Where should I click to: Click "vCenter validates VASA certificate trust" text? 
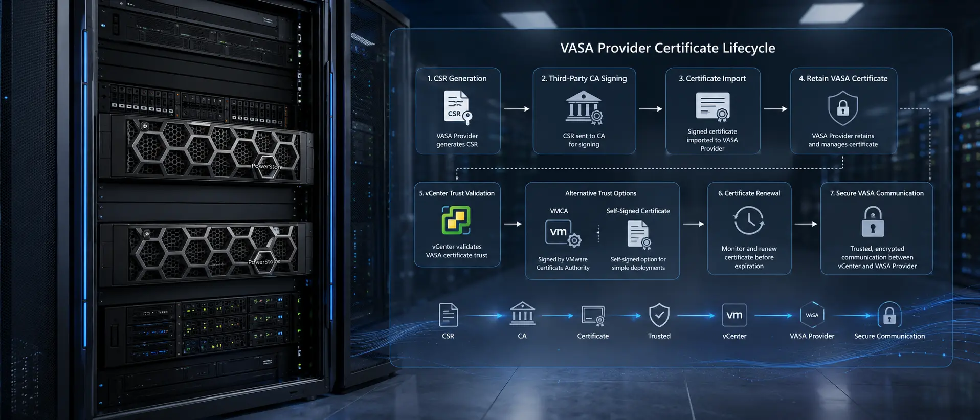click(x=457, y=251)
